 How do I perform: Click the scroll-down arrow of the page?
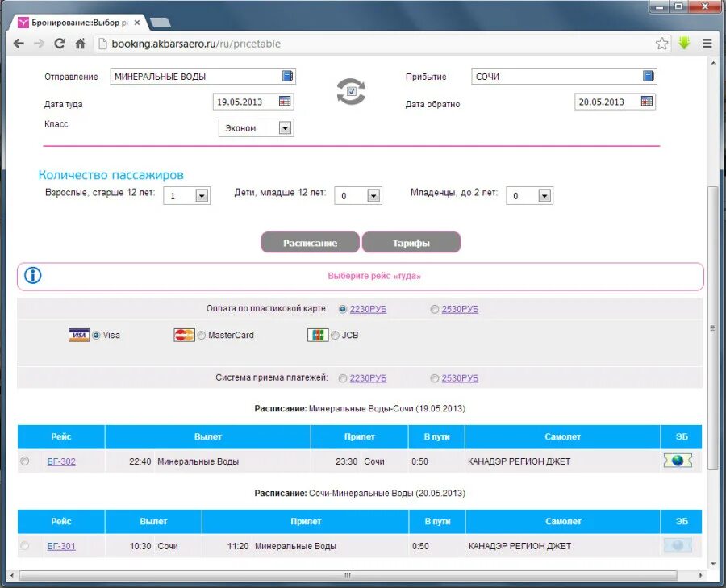712,565
